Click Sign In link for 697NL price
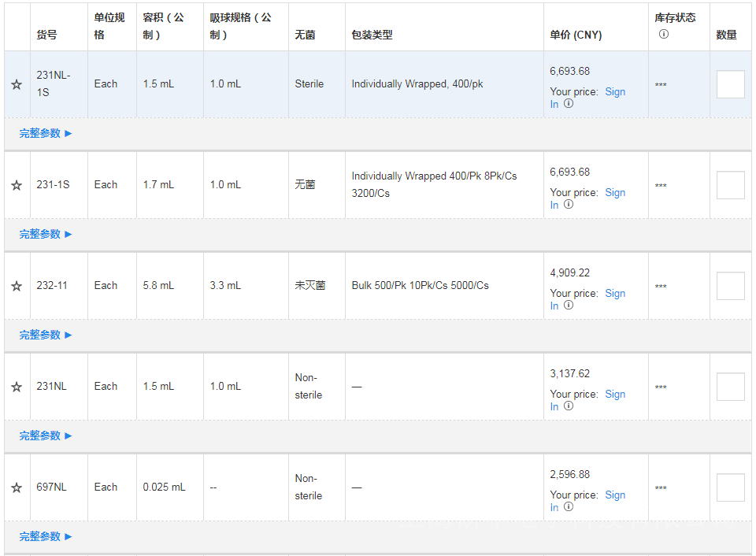The width and height of the screenshot is (756, 556). coord(614,495)
